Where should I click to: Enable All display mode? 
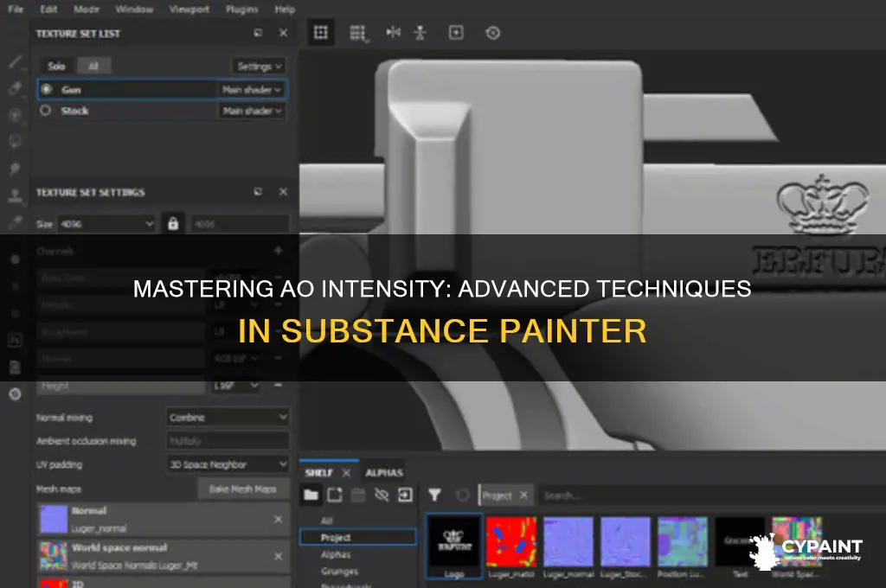pos(93,66)
